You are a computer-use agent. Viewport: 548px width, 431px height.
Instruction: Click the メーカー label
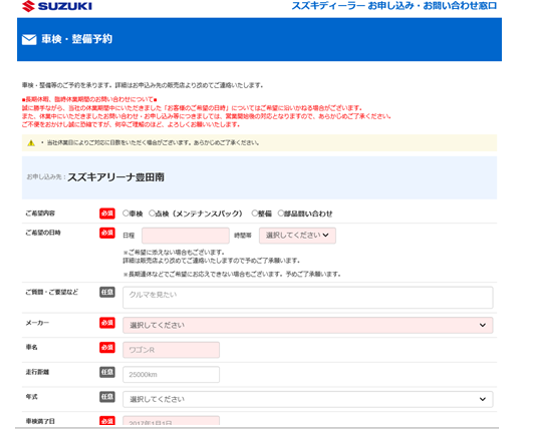click(x=37, y=323)
